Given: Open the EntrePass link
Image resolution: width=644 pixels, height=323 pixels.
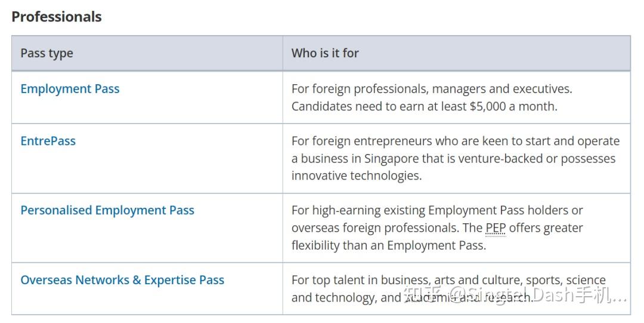Looking at the screenshot, I should 48,141.
